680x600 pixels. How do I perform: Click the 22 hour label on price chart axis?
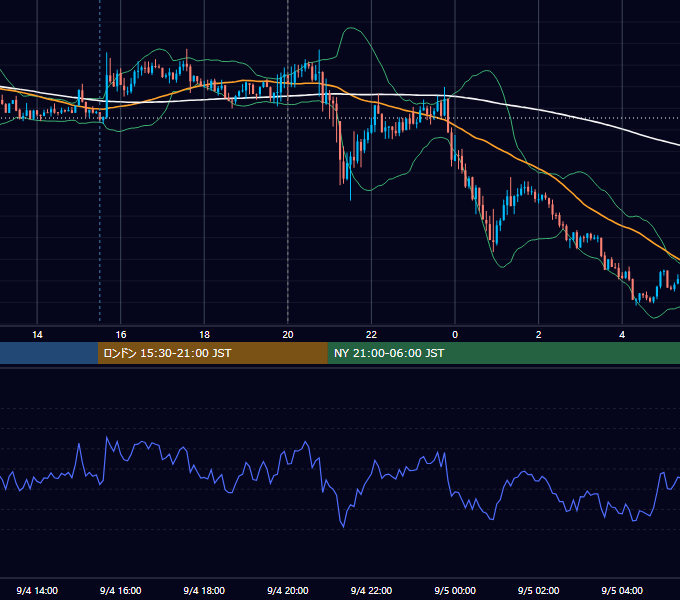(x=371, y=335)
